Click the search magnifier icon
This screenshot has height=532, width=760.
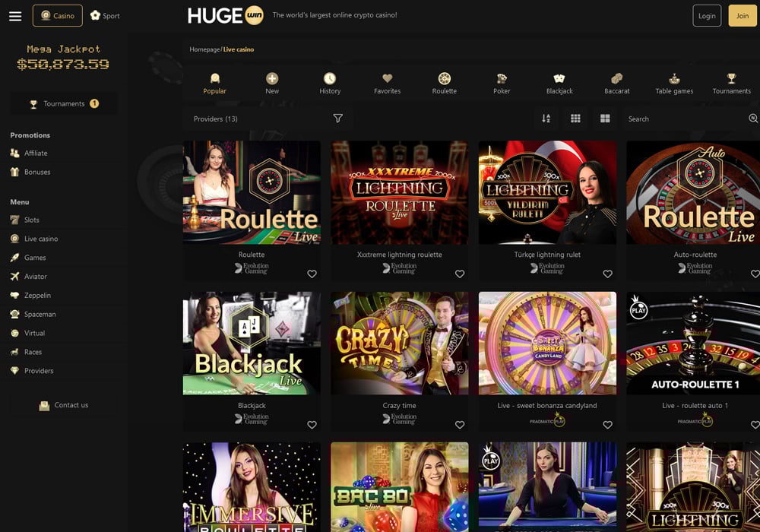753,119
